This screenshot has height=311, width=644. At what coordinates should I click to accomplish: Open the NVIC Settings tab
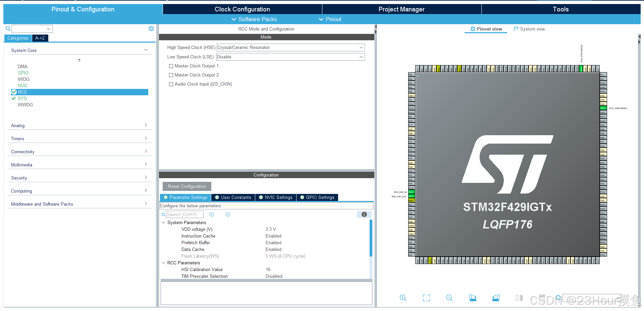pyautogui.click(x=275, y=197)
